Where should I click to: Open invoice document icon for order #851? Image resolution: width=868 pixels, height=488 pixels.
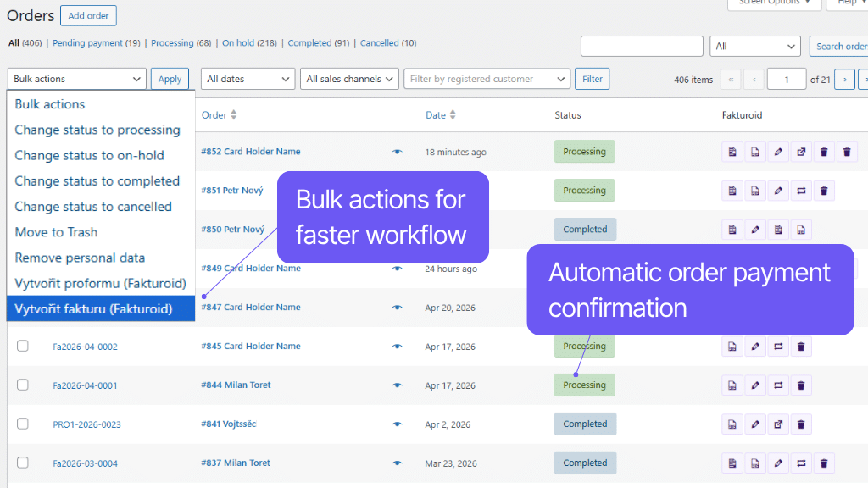click(x=732, y=191)
